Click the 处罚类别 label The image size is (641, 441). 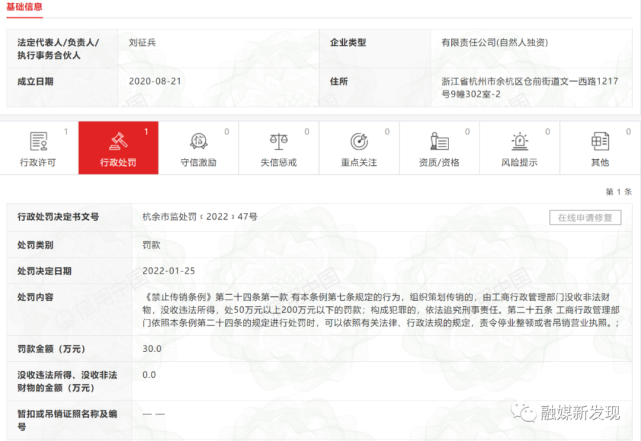(35, 245)
